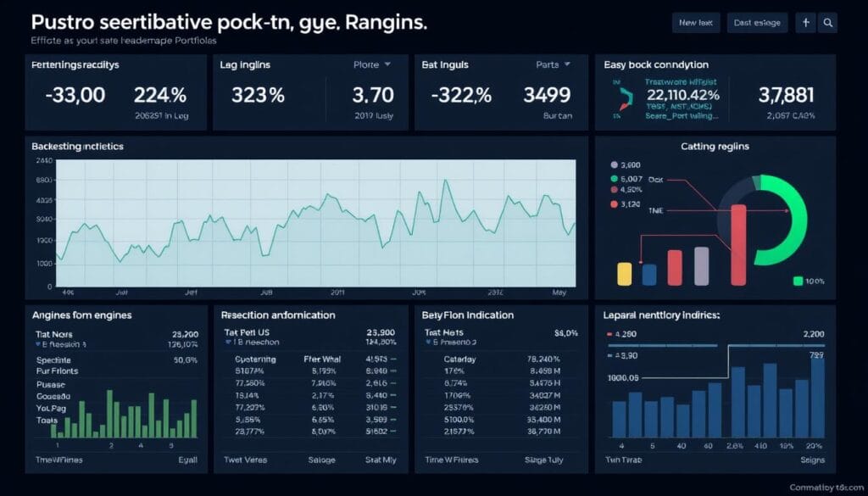Image resolution: width=868 pixels, height=496 pixels.
Task: Toggle the red 3,120 legend dot
Action: (x=615, y=204)
